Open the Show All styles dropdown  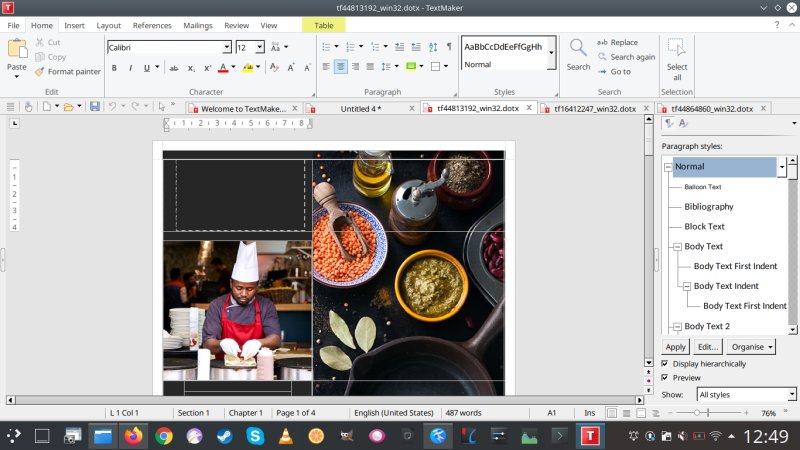click(x=792, y=394)
